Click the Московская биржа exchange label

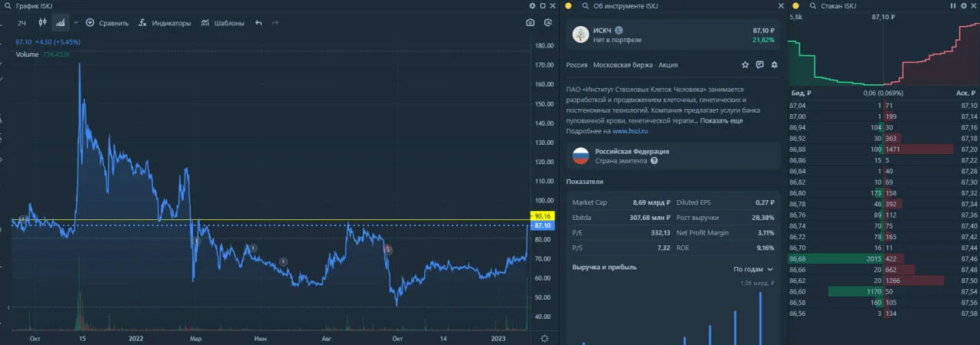623,65
